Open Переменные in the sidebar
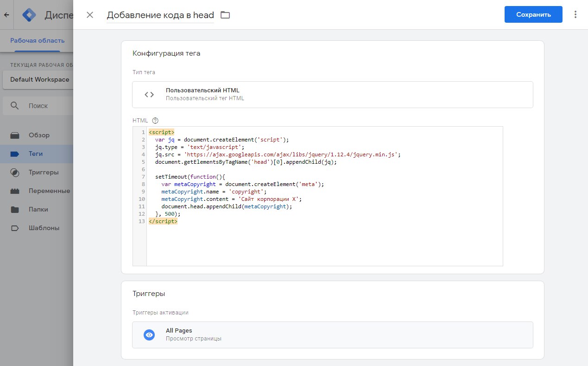 pyautogui.click(x=37, y=191)
